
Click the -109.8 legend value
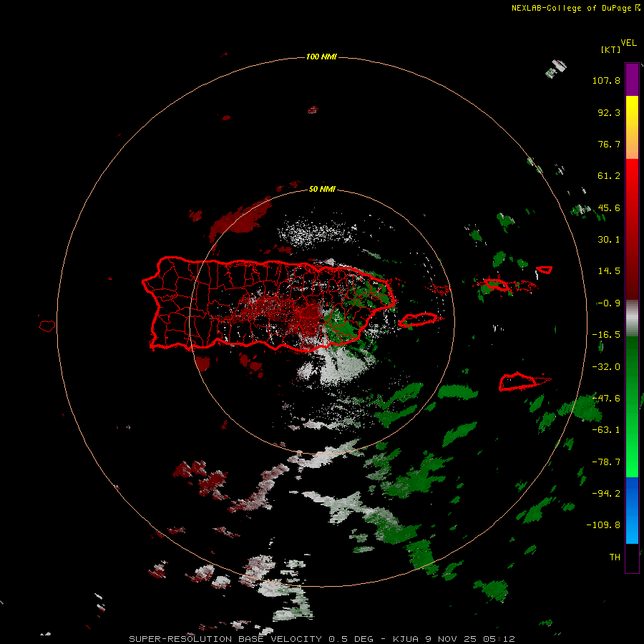603,525
